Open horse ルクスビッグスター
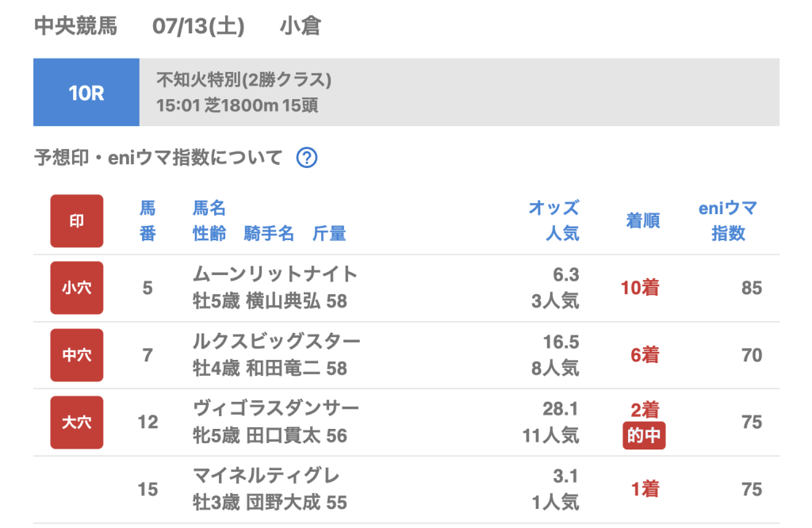The width and height of the screenshot is (812, 528). (x=277, y=342)
